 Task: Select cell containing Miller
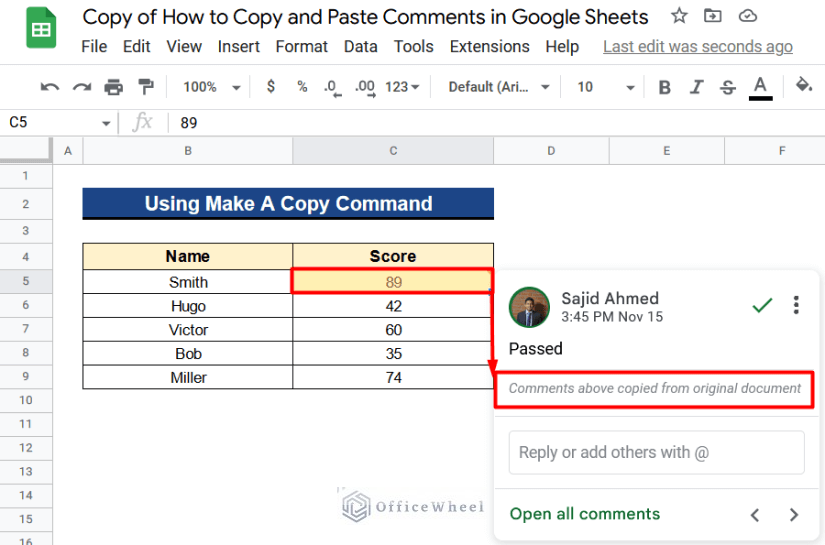188,377
